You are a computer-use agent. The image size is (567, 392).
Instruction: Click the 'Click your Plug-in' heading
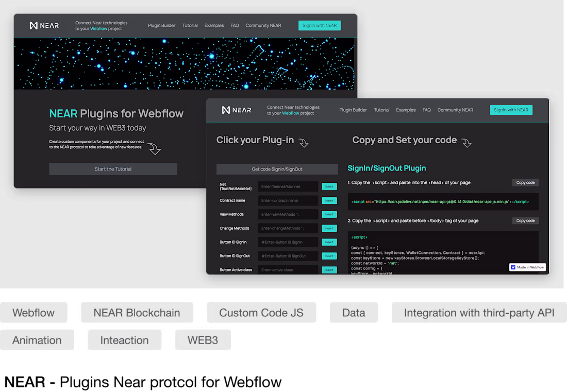coord(255,140)
